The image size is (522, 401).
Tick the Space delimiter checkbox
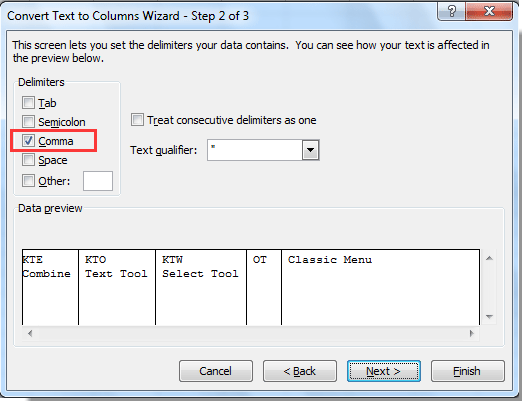[28, 160]
